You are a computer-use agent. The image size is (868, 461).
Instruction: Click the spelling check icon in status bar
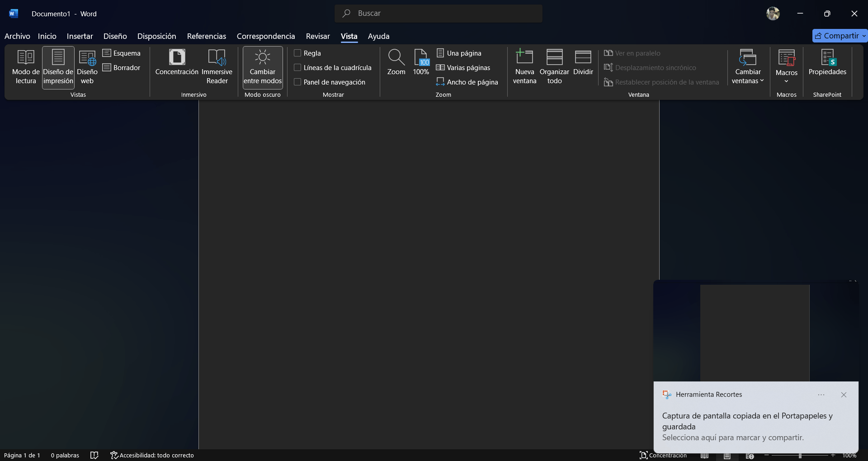coord(94,455)
